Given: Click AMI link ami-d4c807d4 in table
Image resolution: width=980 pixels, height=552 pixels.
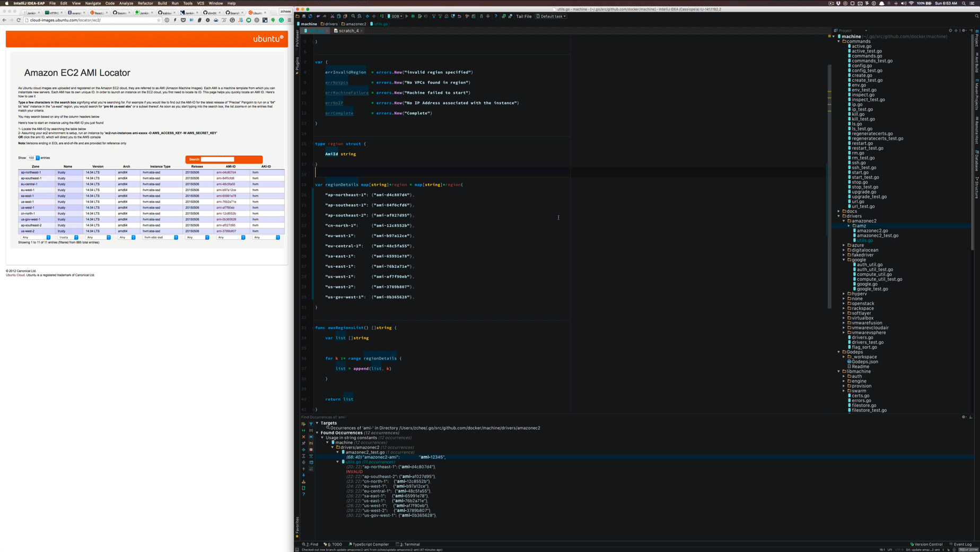Looking at the screenshot, I should point(226,172).
